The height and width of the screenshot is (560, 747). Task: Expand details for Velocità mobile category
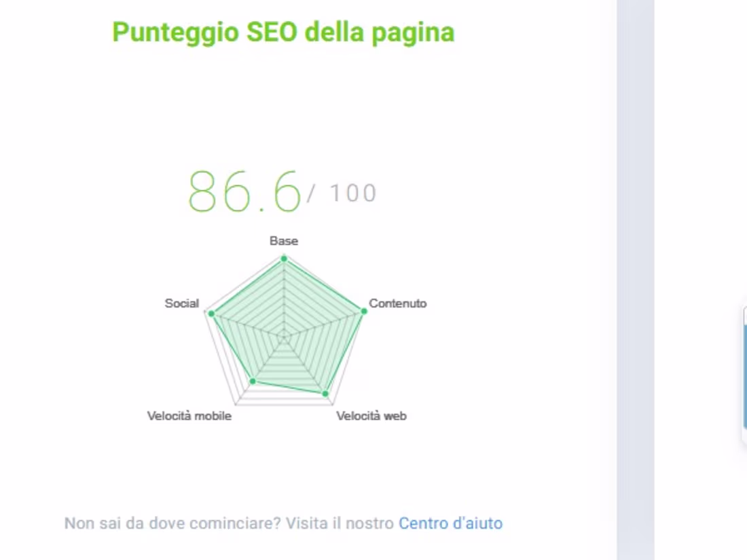coord(190,415)
